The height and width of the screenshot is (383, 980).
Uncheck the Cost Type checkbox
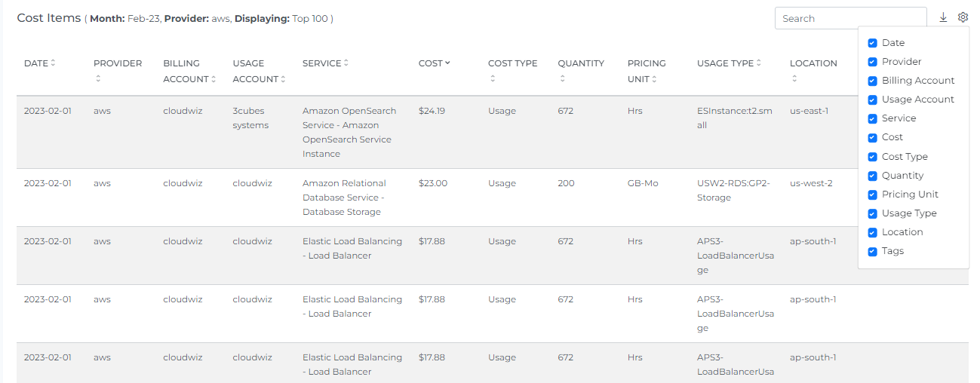click(873, 157)
